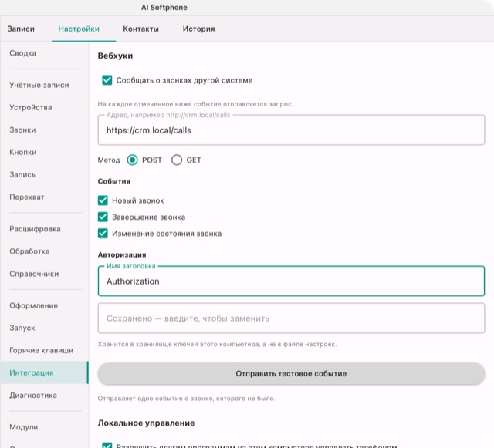This screenshot has height=448, width=494.
Task: Switch to the Контакты tab
Action: click(140, 29)
